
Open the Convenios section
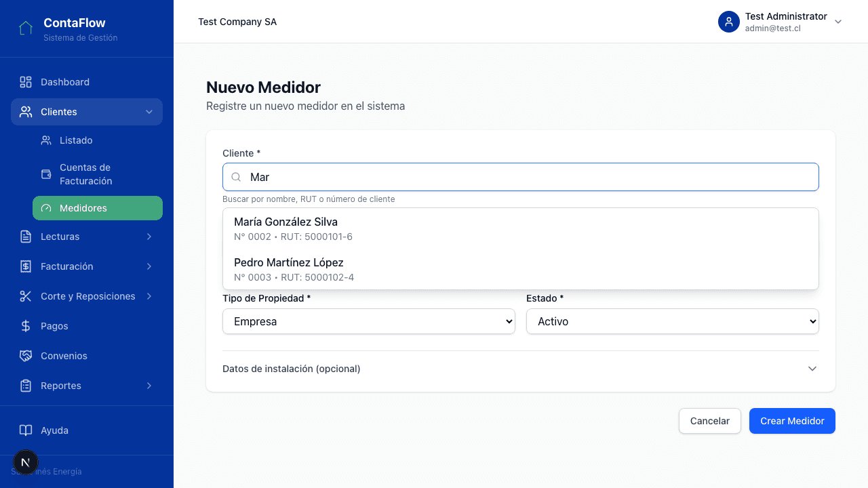click(x=87, y=356)
